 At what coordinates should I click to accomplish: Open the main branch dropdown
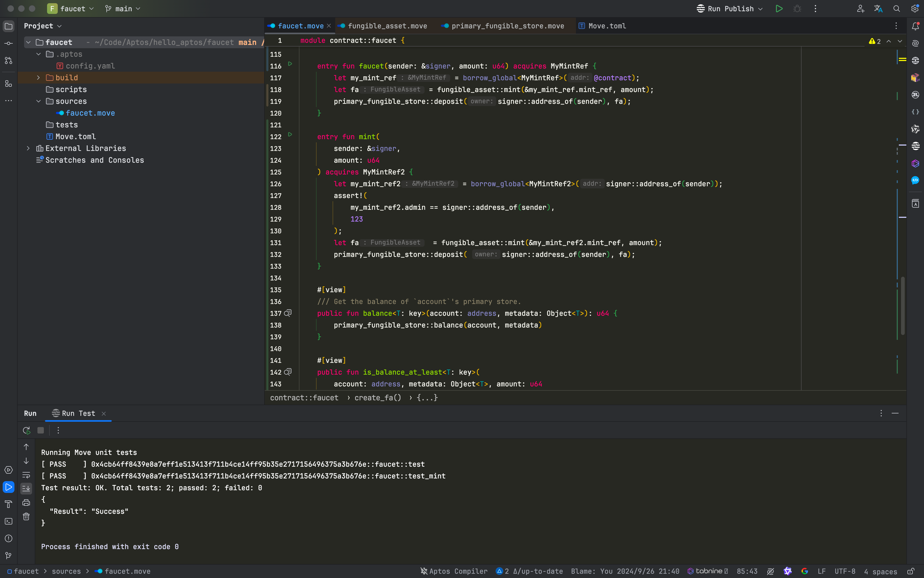pos(122,9)
